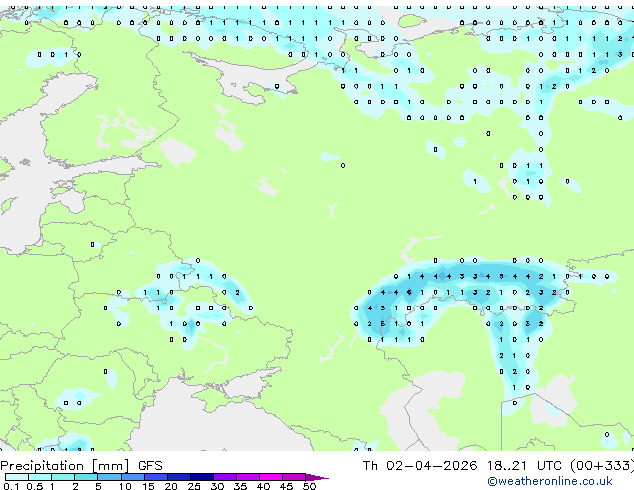Click the '40' legend value label
This screenshot has height=490, width=634.
click(263, 486)
